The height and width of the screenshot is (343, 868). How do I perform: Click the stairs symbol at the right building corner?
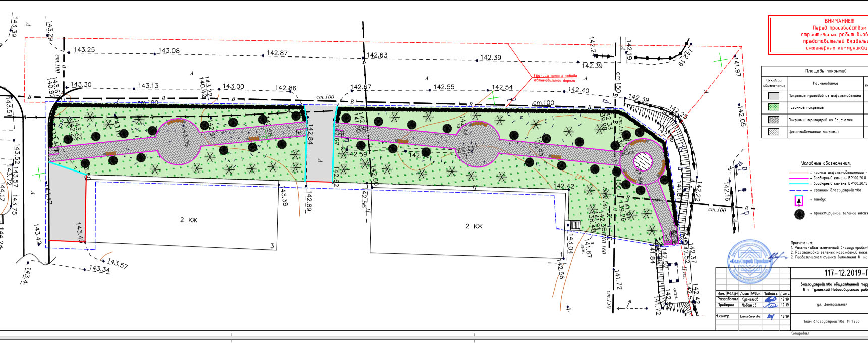pos(573,225)
